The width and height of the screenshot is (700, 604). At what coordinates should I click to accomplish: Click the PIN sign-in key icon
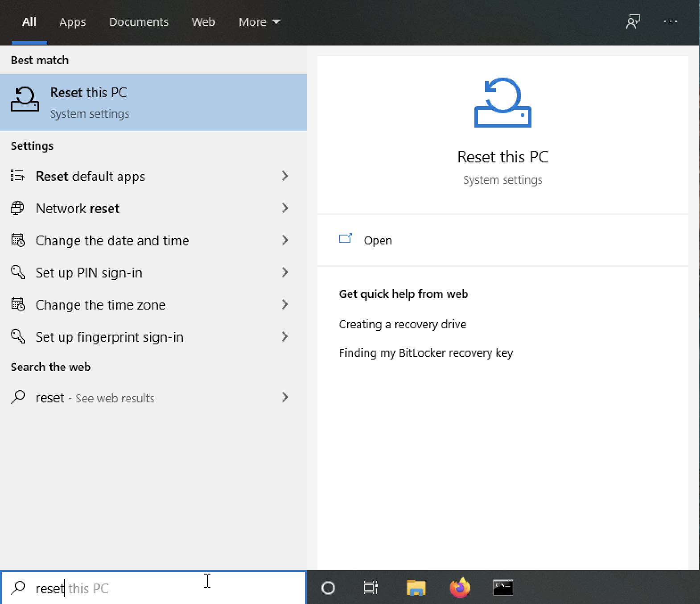pos(18,272)
